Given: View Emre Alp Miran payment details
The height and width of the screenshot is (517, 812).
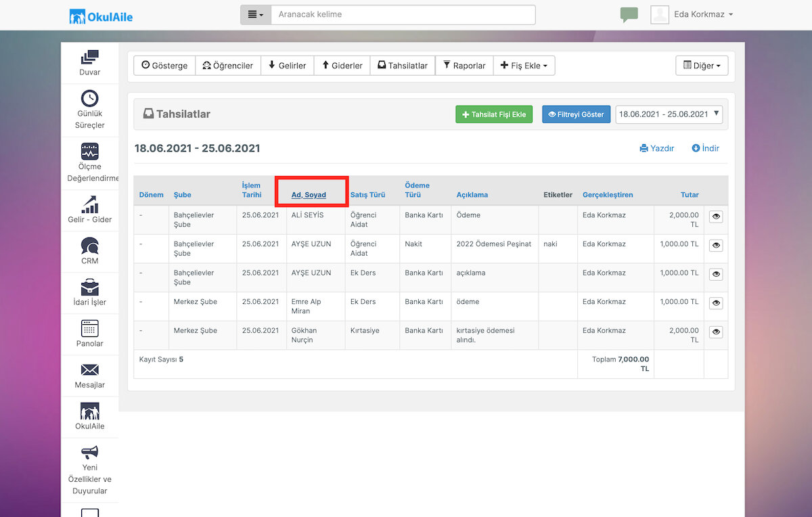Looking at the screenshot, I should [x=716, y=304].
